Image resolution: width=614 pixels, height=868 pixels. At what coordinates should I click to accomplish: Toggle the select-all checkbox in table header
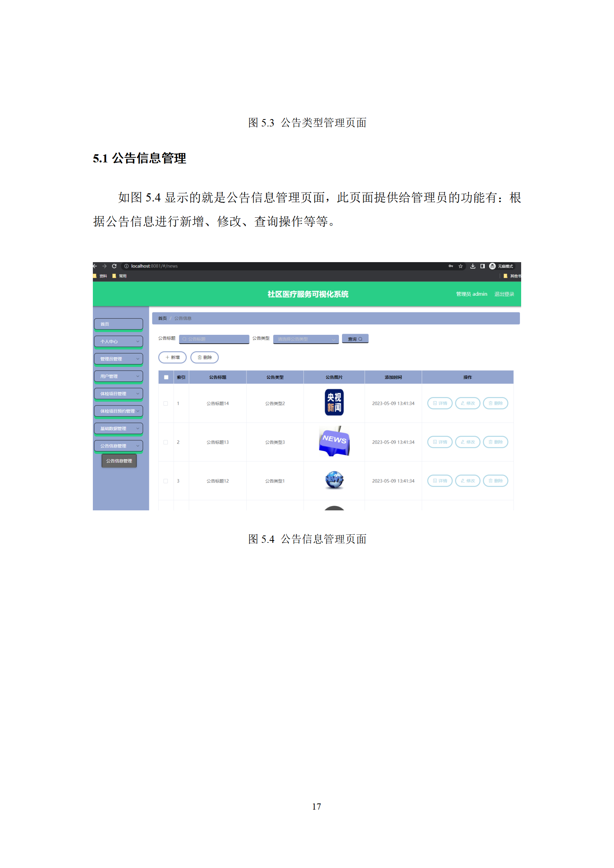(166, 377)
